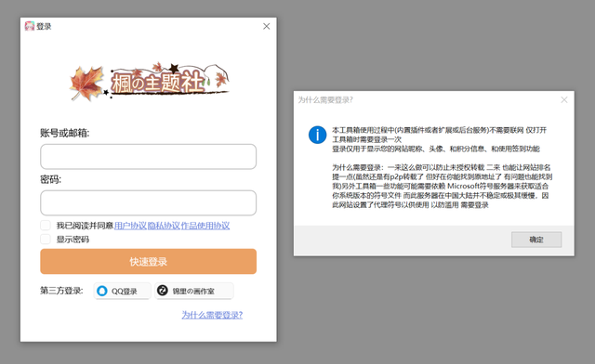Confirm dialog with the 确定 button

[536, 240]
